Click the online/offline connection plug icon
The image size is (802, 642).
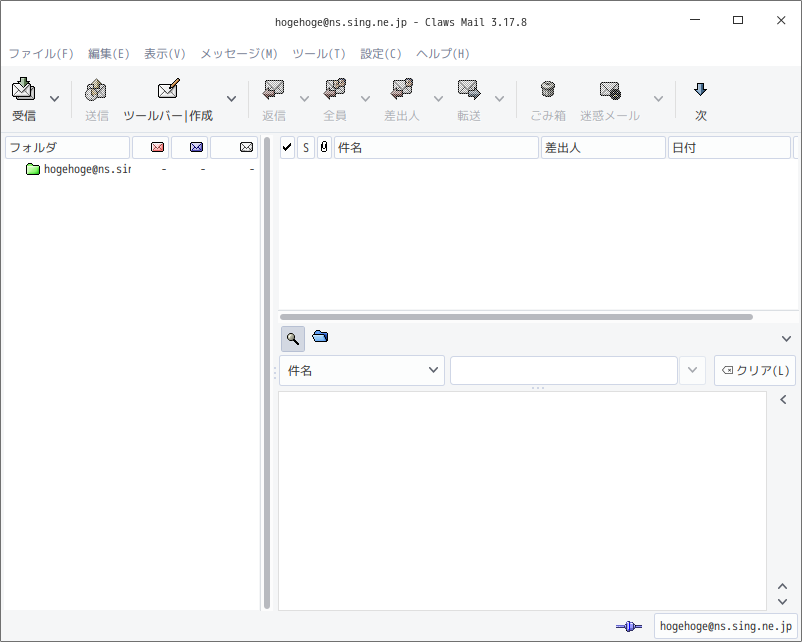tap(629, 626)
